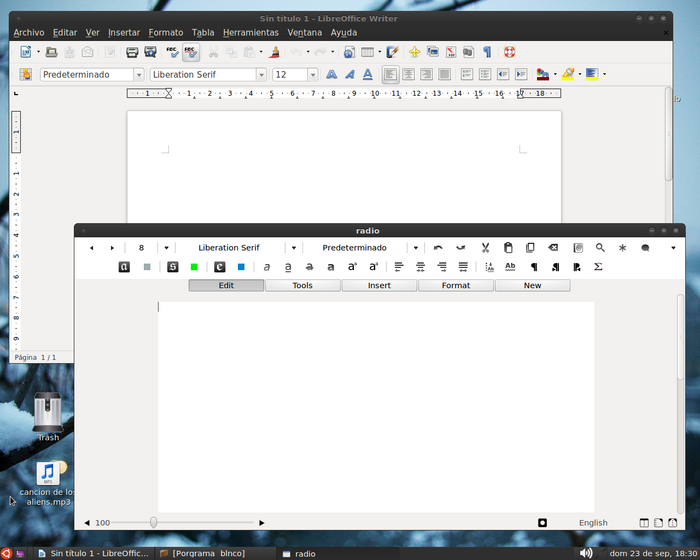Toggle spellcheck autocorrect button in Writer
The height and width of the screenshot is (560, 700).
191,52
